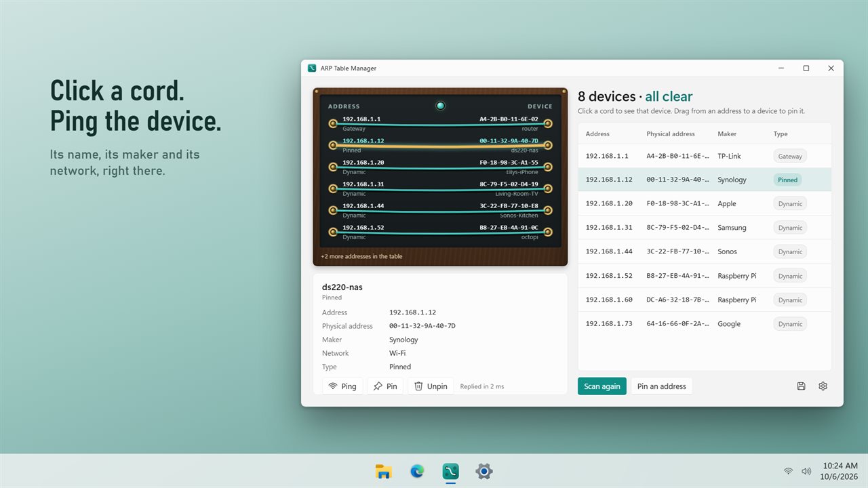Click the volume icon in system tray
This screenshot has width=868, height=488.
[806, 471]
